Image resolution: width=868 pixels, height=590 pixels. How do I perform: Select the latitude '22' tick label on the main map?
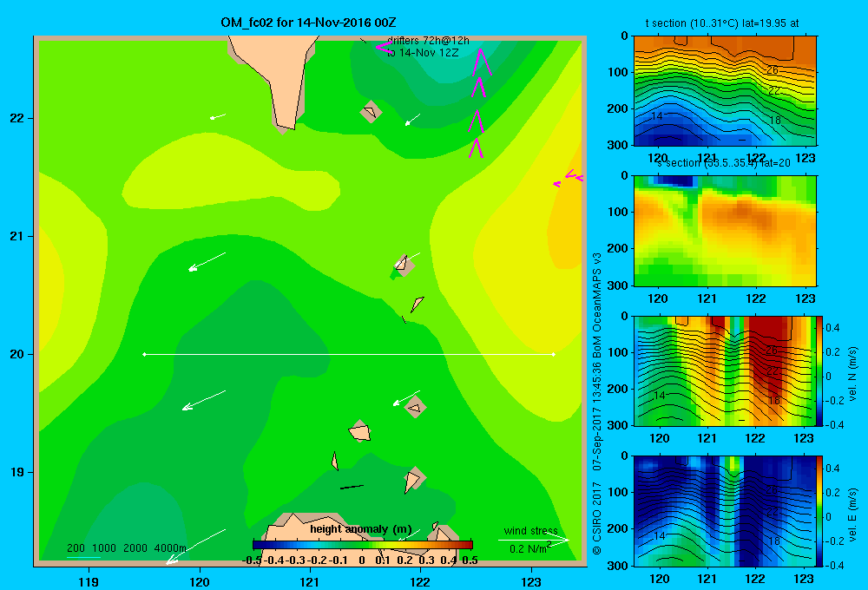click(x=17, y=118)
